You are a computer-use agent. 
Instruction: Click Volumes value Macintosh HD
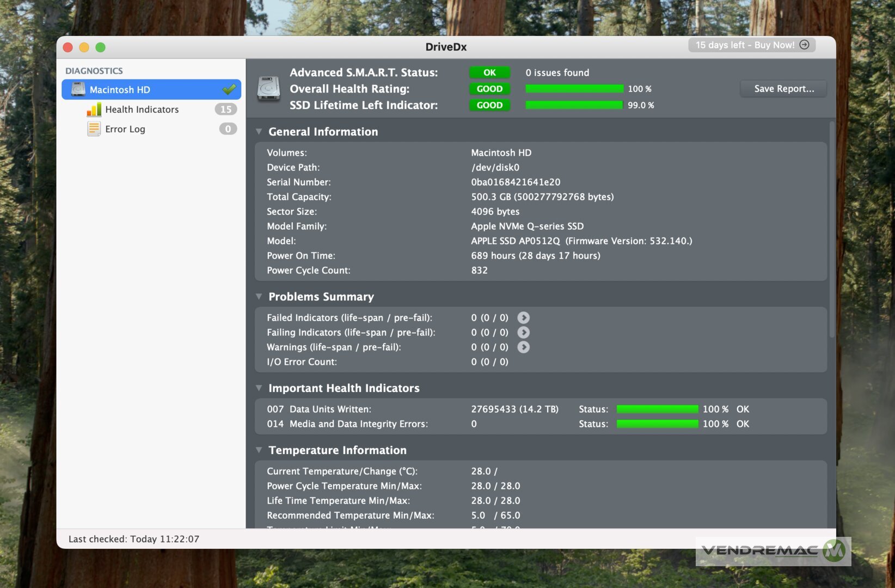point(501,152)
